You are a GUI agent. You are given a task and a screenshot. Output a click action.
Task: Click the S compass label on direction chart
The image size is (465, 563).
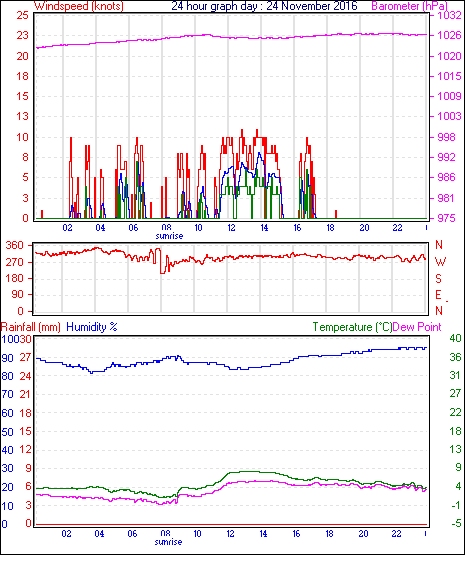coord(438,278)
